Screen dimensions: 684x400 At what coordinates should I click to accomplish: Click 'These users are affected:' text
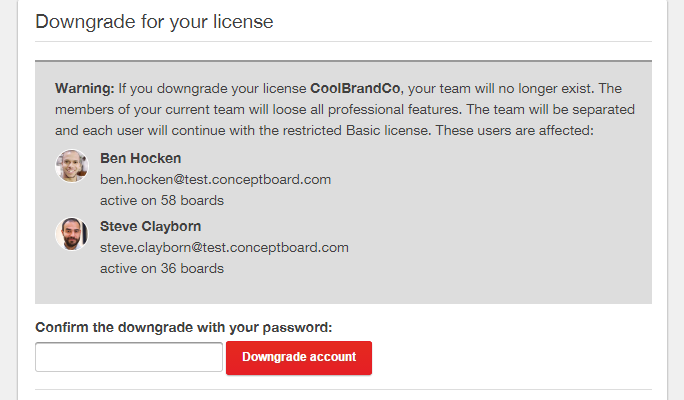click(515, 130)
